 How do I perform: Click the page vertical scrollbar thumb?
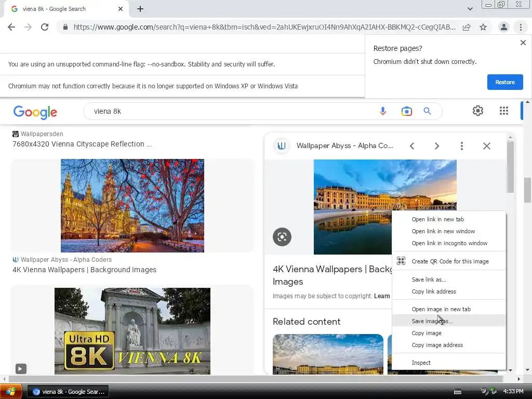click(527, 190)
